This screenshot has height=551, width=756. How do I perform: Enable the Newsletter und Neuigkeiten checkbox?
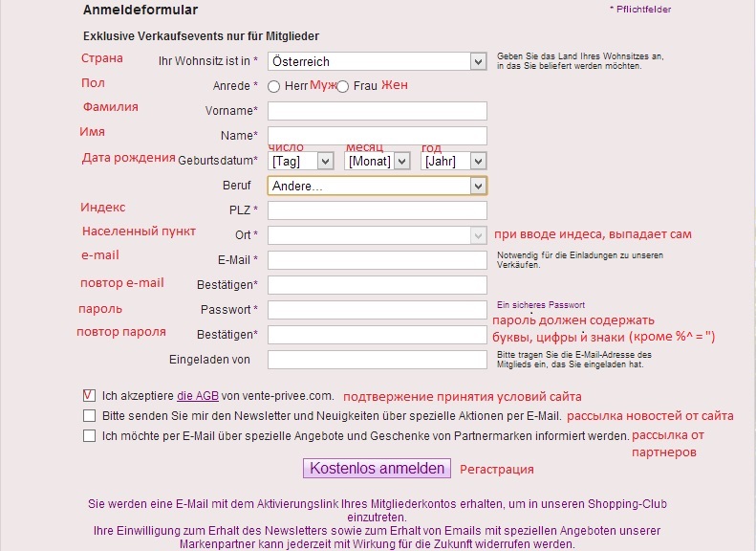point(89,416)
